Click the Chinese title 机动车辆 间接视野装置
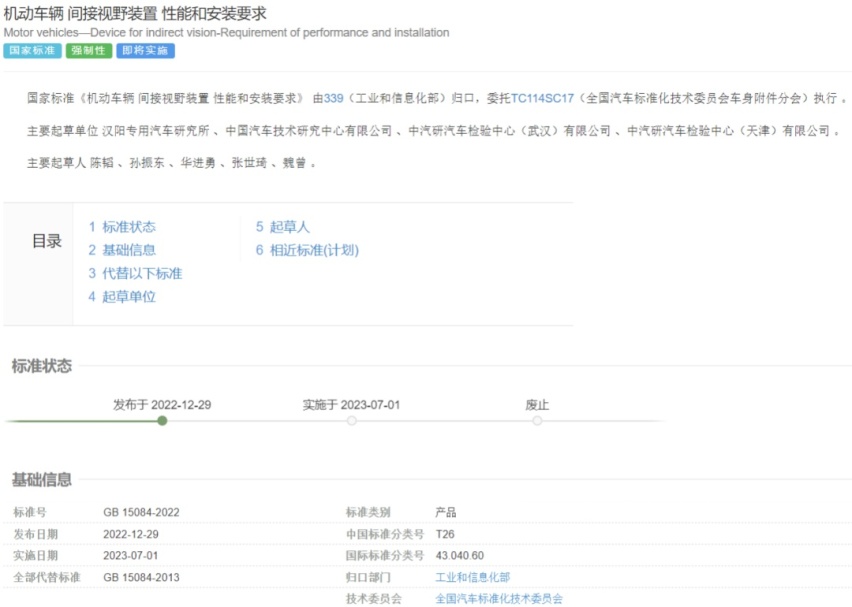852x607 pixels. click(80, 14)
